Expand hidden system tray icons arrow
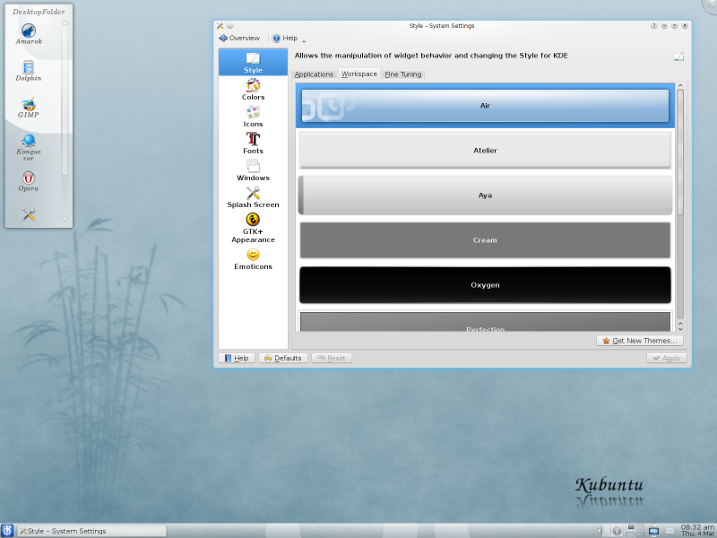Image resolution: width=717 pixels, height=538 pixels. (599, 531)
